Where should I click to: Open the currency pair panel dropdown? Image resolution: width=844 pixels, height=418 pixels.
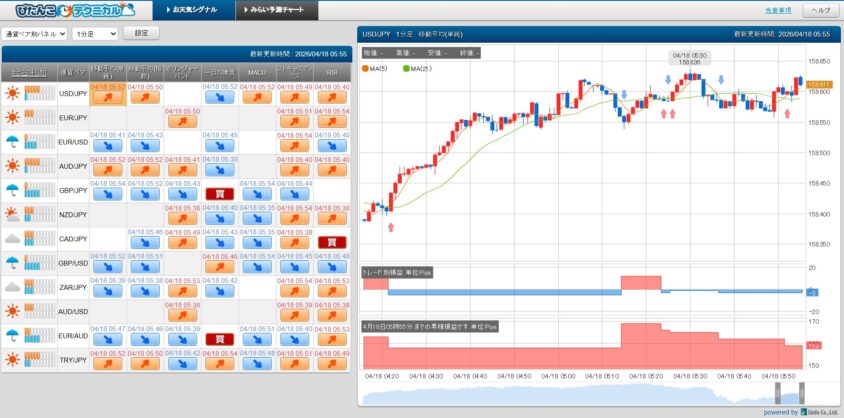(35, 33)
